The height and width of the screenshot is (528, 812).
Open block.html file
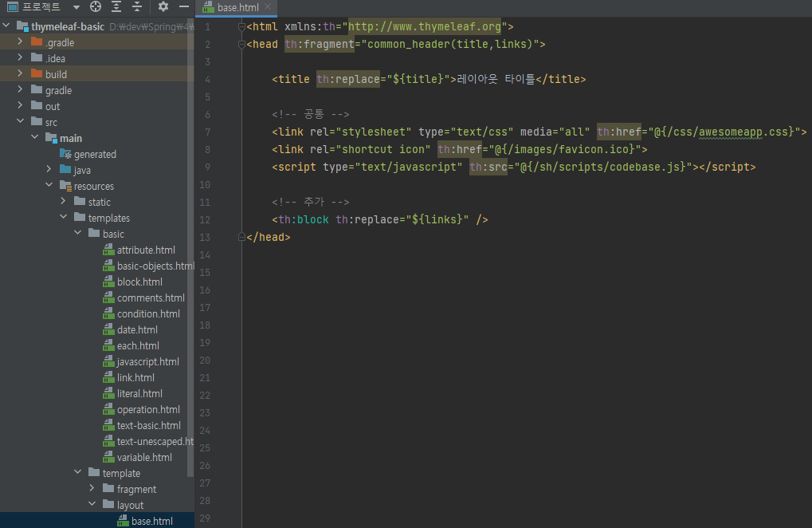click(139, 282)
